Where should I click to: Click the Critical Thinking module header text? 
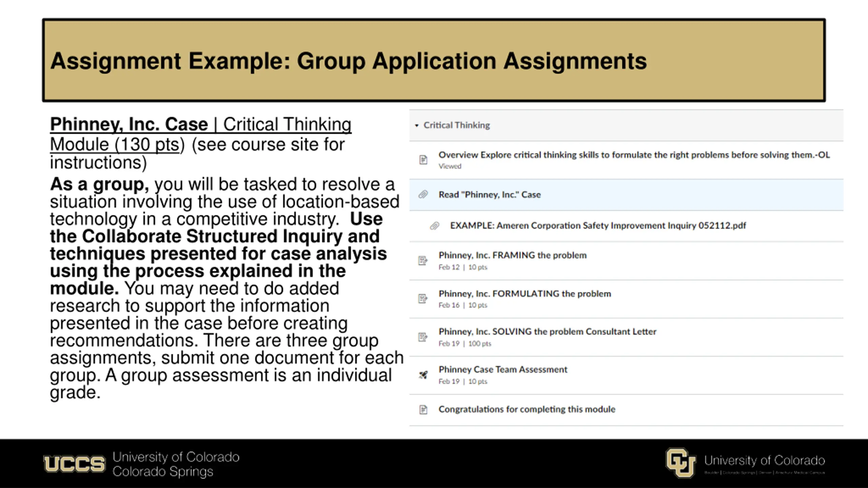click(x=456, y=125)
